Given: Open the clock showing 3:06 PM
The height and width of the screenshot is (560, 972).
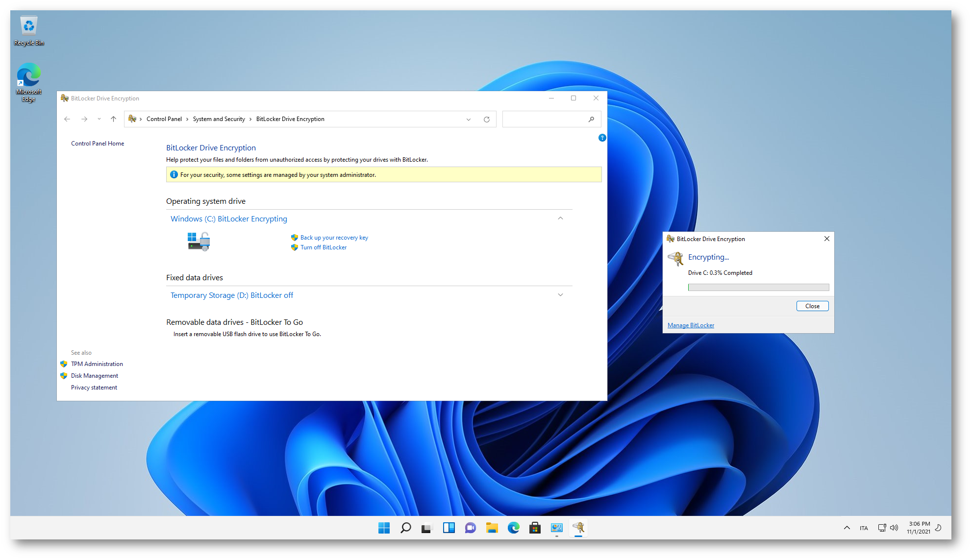Looking at the screenshot, I should coord(919,528).
